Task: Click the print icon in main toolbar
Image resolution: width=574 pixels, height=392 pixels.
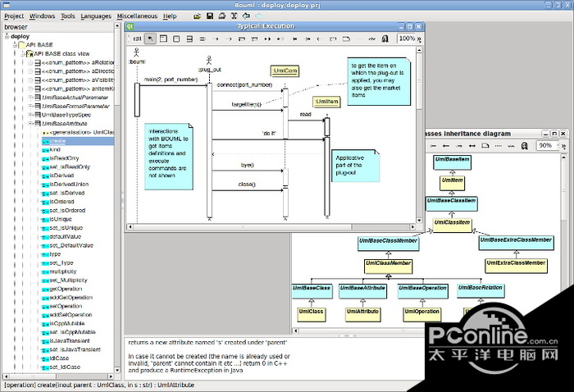Action: (x=223, y=16)
